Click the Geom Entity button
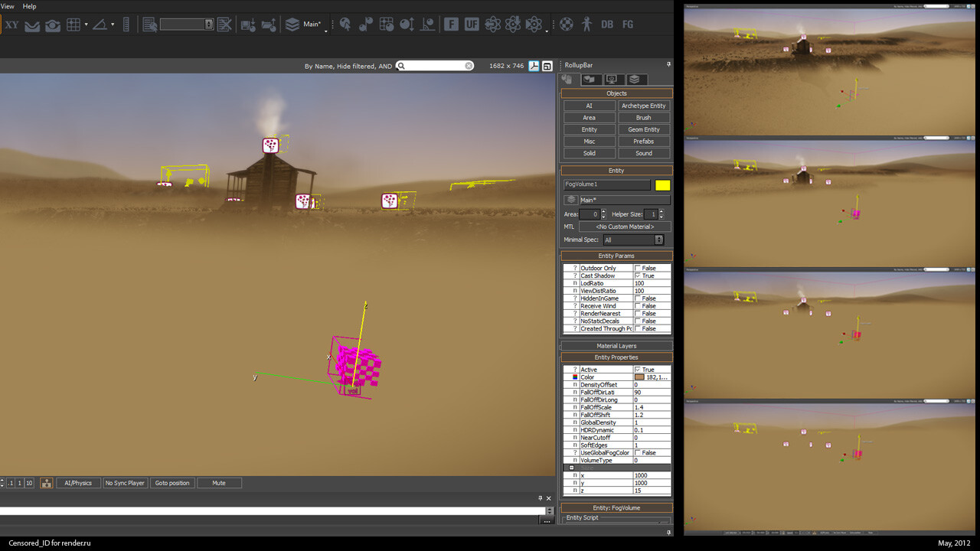 click(x=644, y=129)
